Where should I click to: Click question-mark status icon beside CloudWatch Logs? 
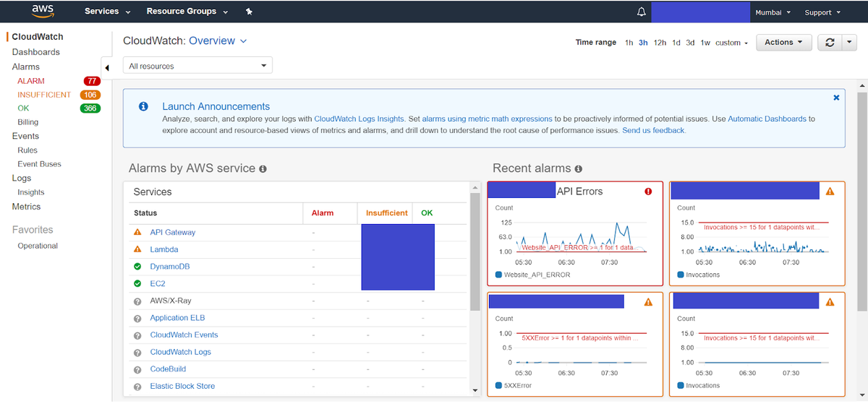(137, 353)
